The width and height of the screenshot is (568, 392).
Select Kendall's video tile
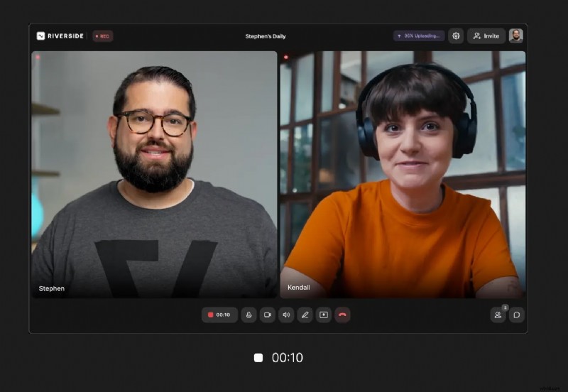pos(403,174)
